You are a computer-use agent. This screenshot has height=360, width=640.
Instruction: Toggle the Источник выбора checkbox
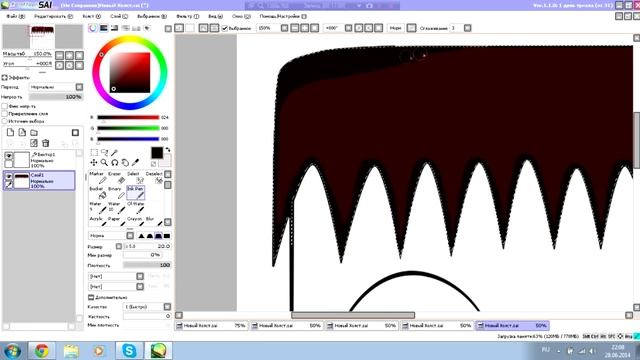coord(5,121)
